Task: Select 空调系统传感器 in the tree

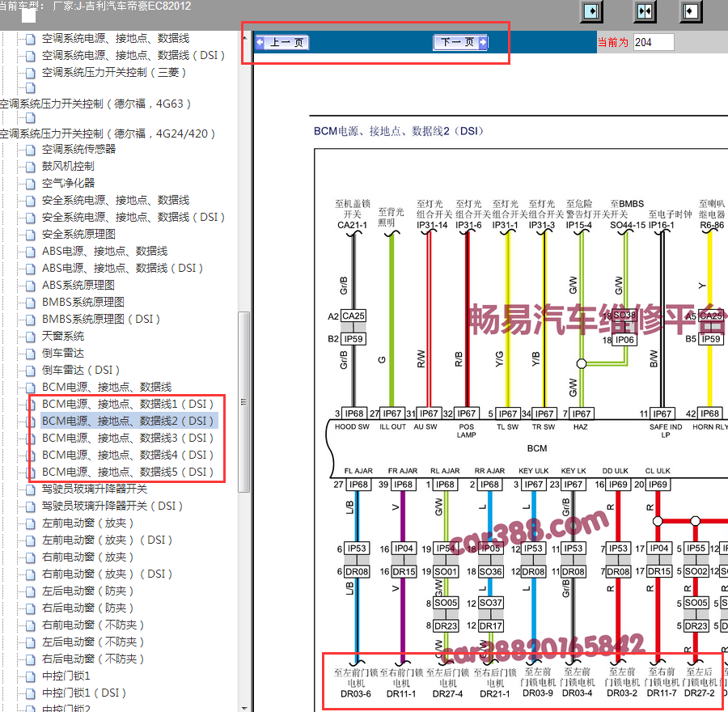Action: pos(79,149)
